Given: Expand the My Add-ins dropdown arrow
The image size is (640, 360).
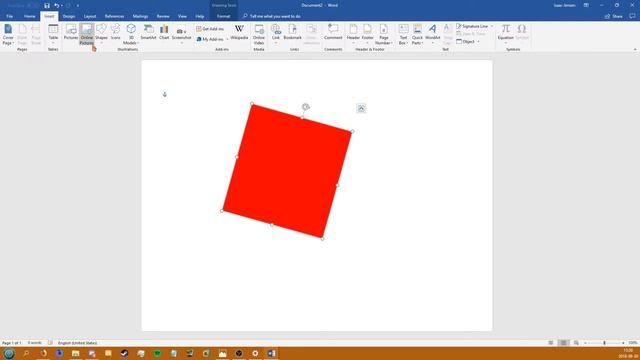Looking at the screenshot, I should point(227,39).
